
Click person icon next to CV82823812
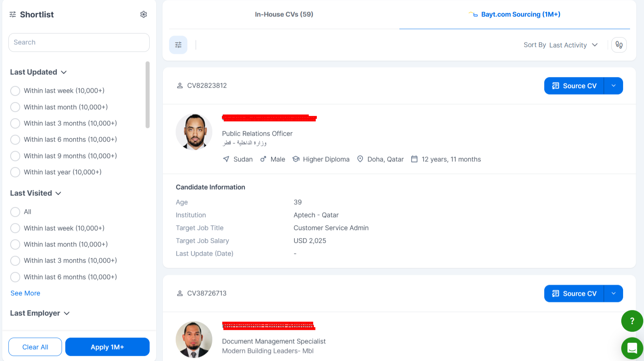coord(180,85)
